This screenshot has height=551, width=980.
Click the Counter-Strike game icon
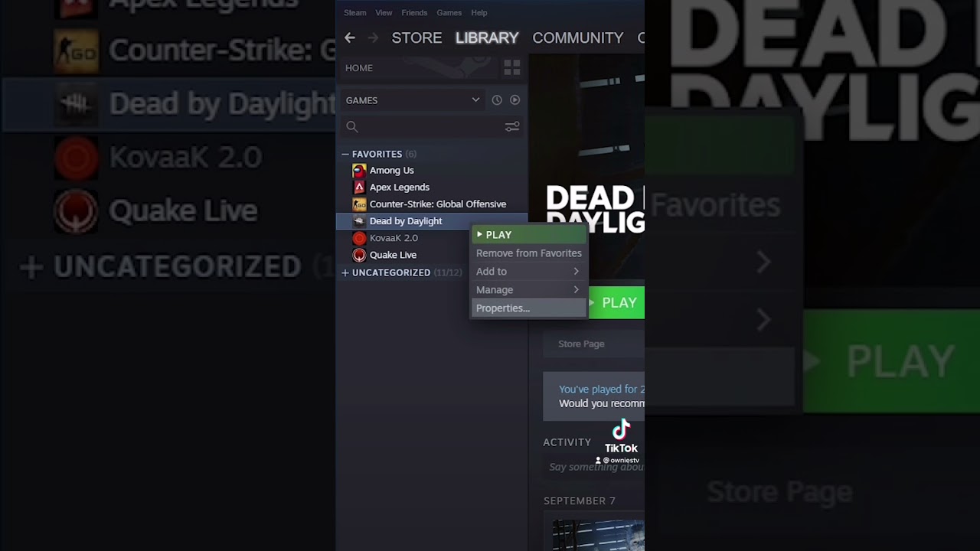[359, 204]
